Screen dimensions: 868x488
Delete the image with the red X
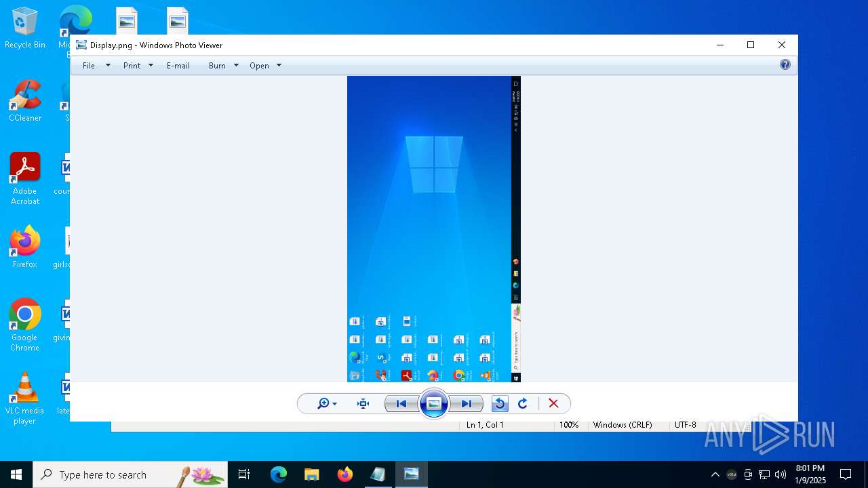pyautogui.click(x=553, y=404)
